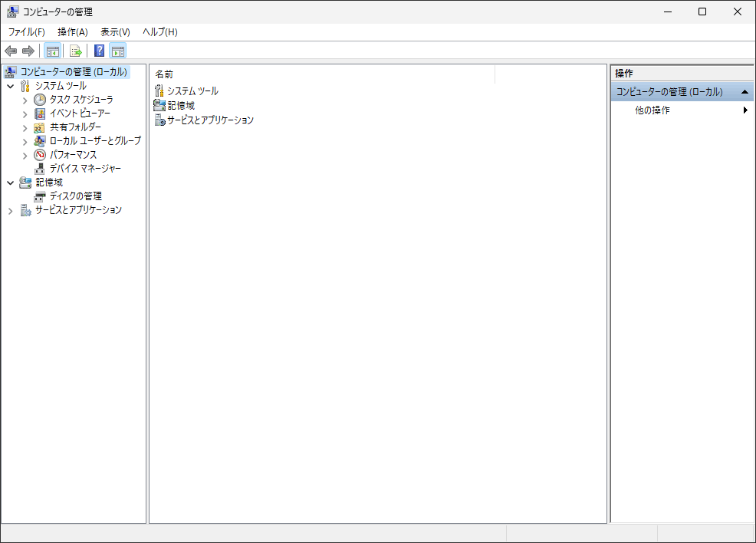Click the 名前 column header
756x543 pixels.
pyautogui.click(x=322, y=74)
